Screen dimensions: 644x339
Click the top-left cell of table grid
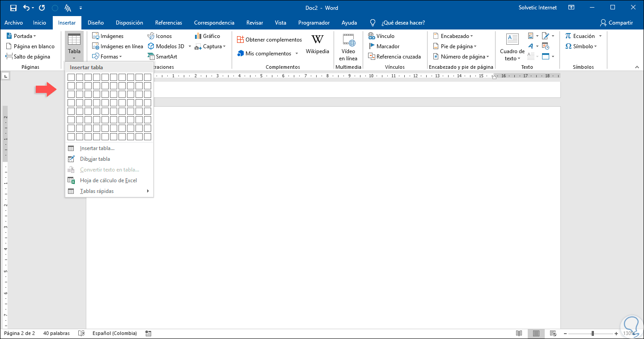[x=71, y=77]
